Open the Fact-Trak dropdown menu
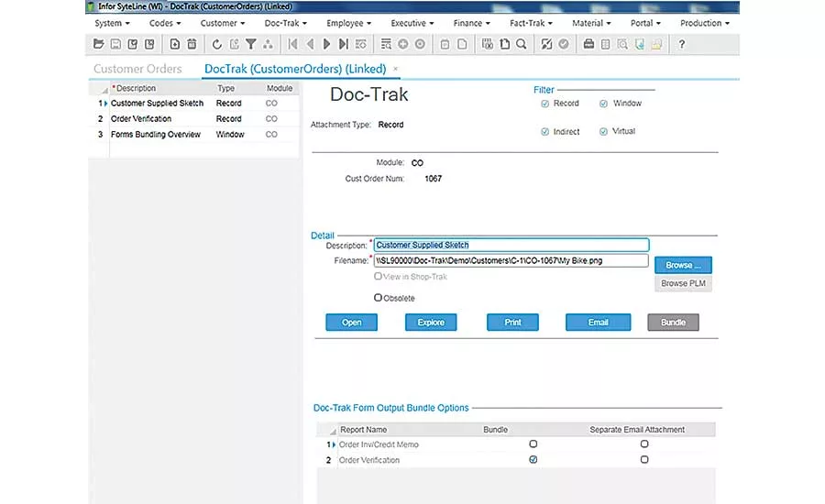This screenshot has width=825, height=504. (x=531, y=23)
